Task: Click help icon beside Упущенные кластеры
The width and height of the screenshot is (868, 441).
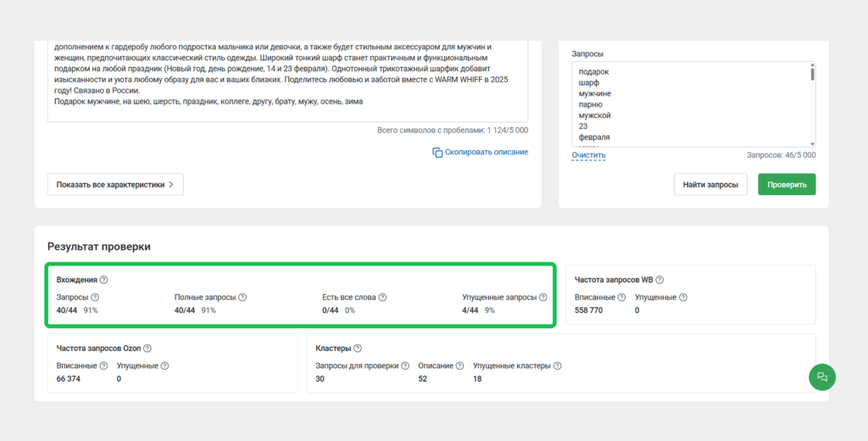Action: click(x=557, y=366)
